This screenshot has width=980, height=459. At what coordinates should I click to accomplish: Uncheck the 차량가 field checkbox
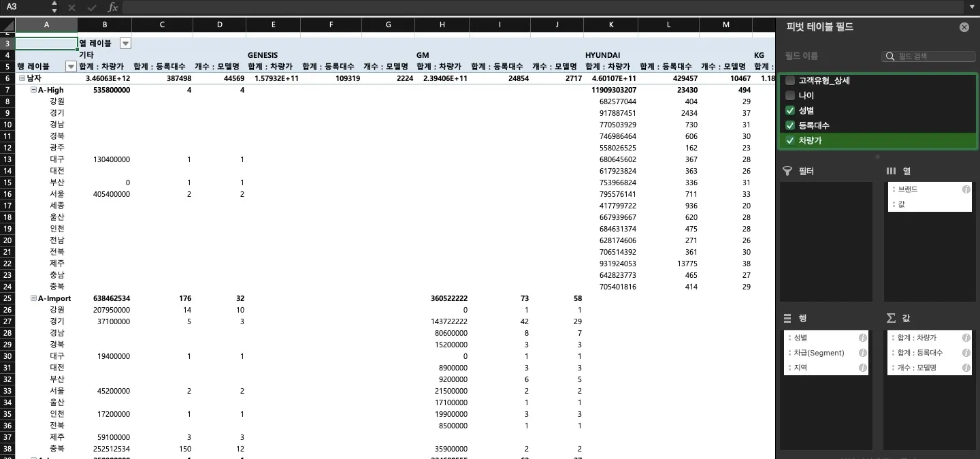790,140
